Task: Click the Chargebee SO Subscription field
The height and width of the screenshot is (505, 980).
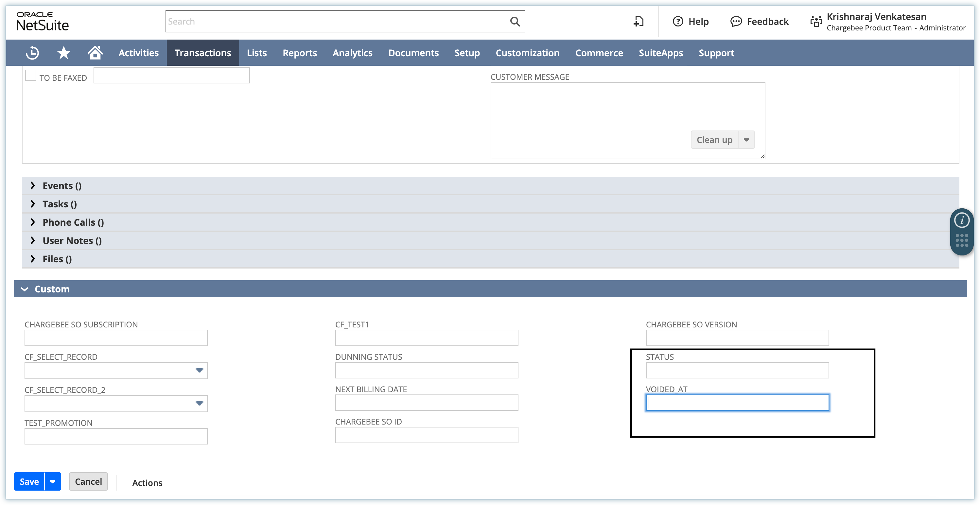Action: (116, 338)
